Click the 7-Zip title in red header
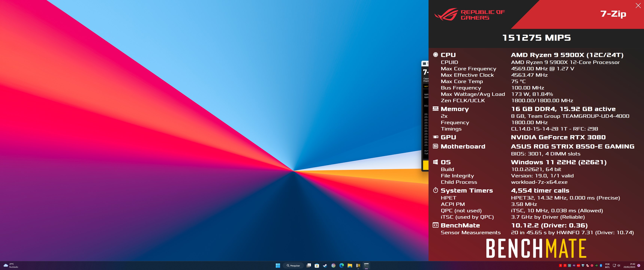Image resolution: width=644 pixels, height=270 pixels. coord(613,14)
